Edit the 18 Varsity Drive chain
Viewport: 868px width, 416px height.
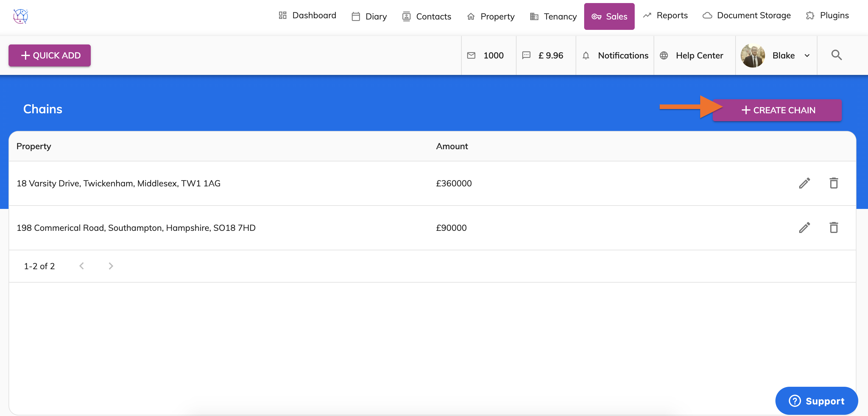pos(804,183)
